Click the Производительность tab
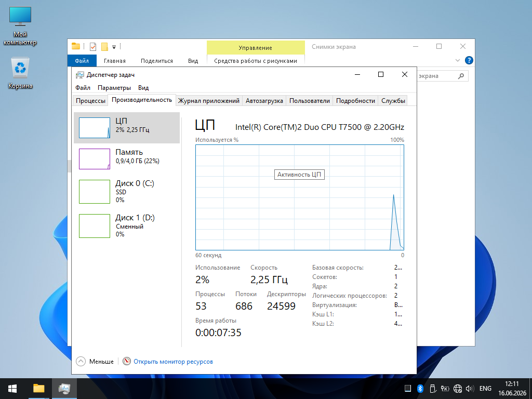 click(142, 100)
